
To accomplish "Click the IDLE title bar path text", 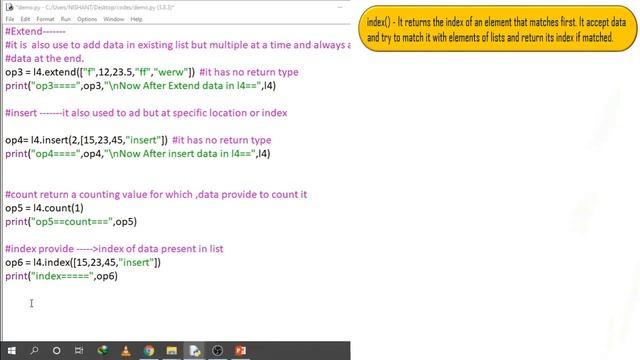I will coord(96,7).
